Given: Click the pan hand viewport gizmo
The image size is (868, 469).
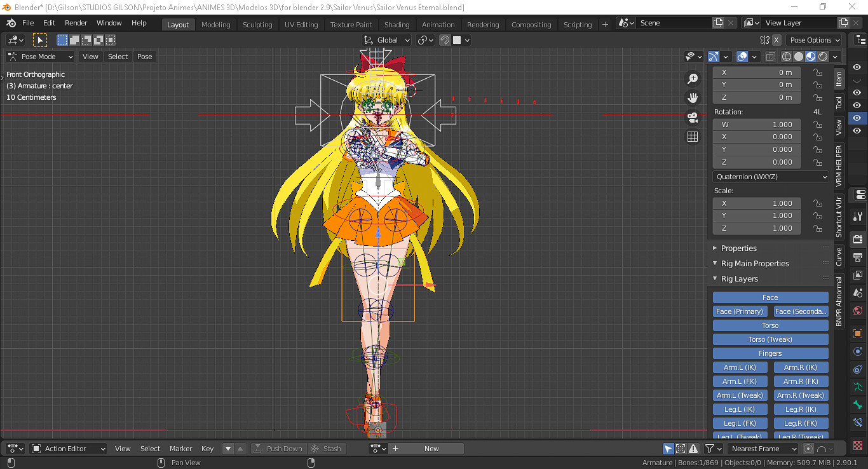Looking at the screenshot, I should point(693,98).
